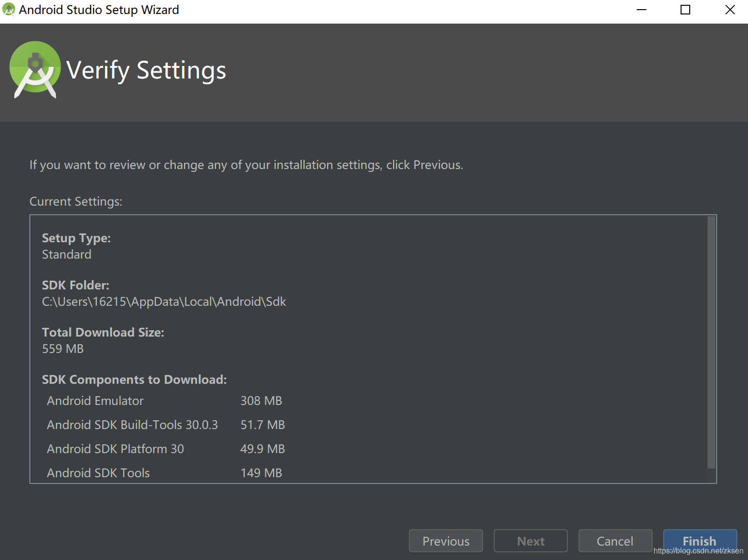
Task: Click the 'Standard' setup type value
Action: click(66, 254)
